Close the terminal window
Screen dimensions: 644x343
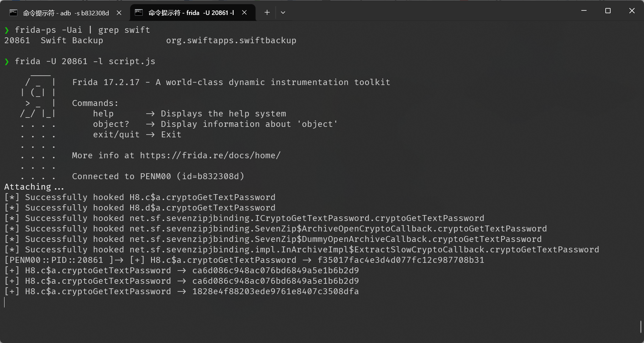pos(632,11)
